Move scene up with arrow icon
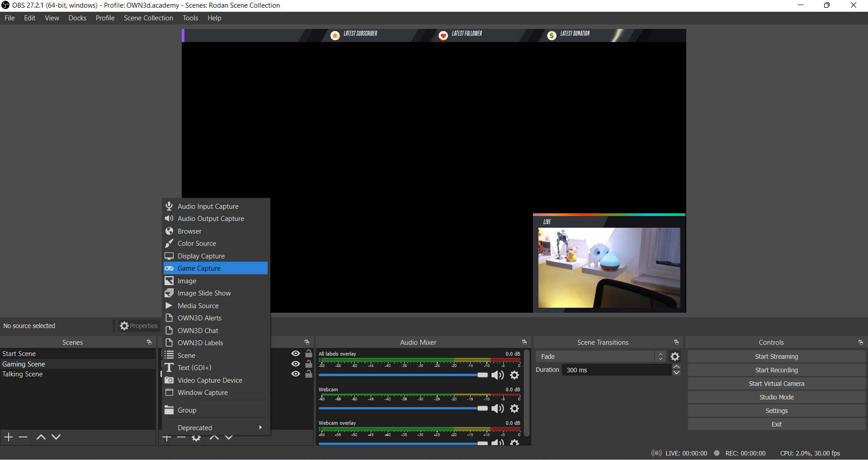 coord(41,437)
